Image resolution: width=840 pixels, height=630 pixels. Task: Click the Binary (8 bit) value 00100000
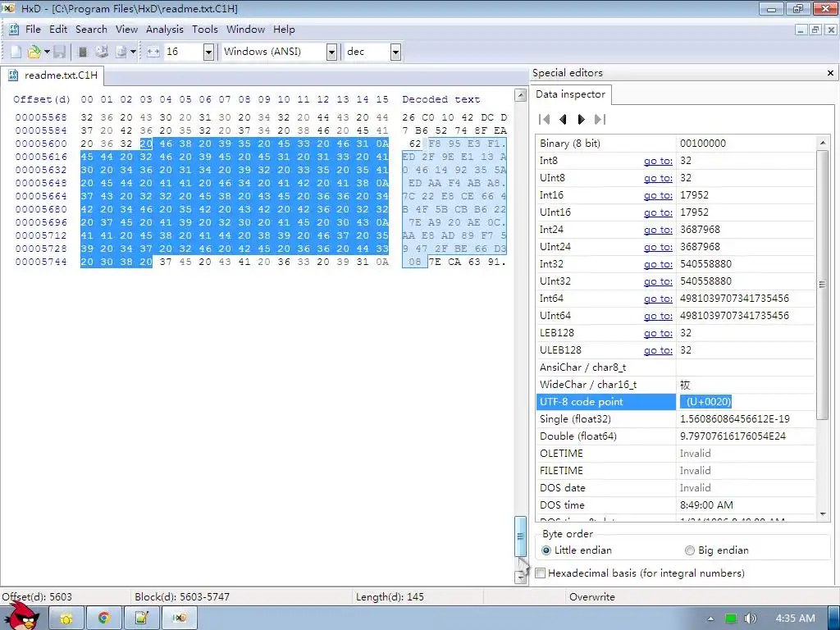pyautogui.click(x=703, y=144)
